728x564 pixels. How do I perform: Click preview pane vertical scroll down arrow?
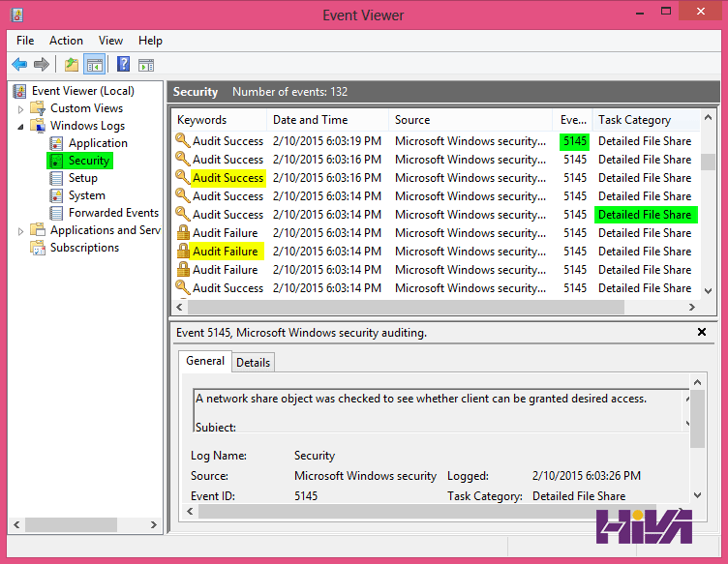point(697,495)
